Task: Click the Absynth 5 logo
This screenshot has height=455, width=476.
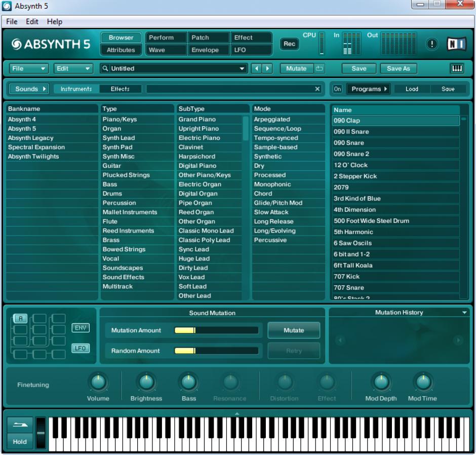Action: [x=51, y=45]
